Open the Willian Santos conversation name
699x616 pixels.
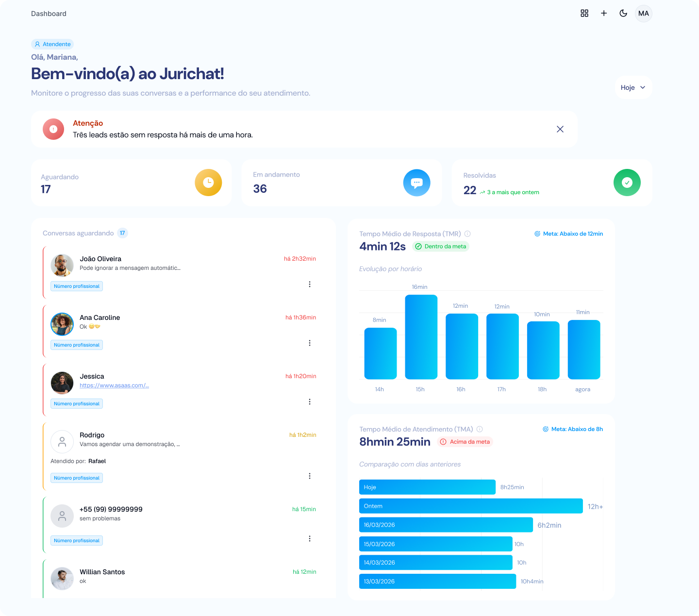(x=102, y=572)
